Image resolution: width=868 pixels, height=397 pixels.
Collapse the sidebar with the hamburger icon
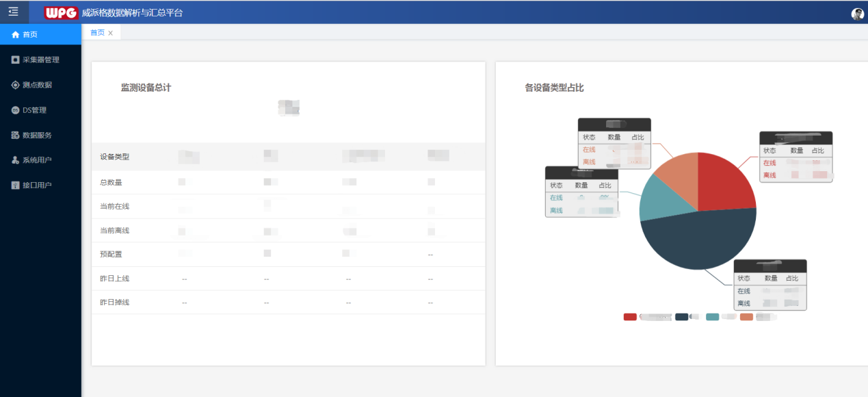13,12
